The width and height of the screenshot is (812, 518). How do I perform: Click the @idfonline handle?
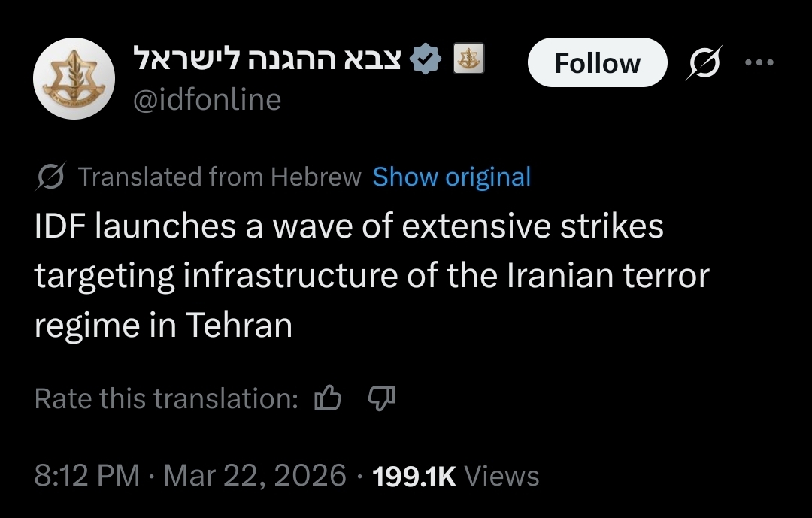pos(207,99)
